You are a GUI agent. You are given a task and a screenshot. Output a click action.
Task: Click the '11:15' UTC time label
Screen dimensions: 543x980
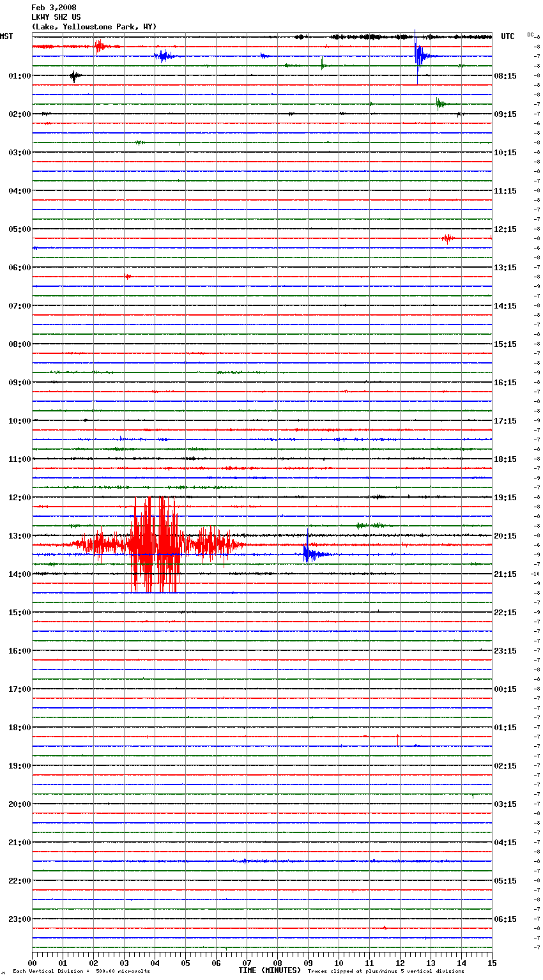tap(505, 191)
